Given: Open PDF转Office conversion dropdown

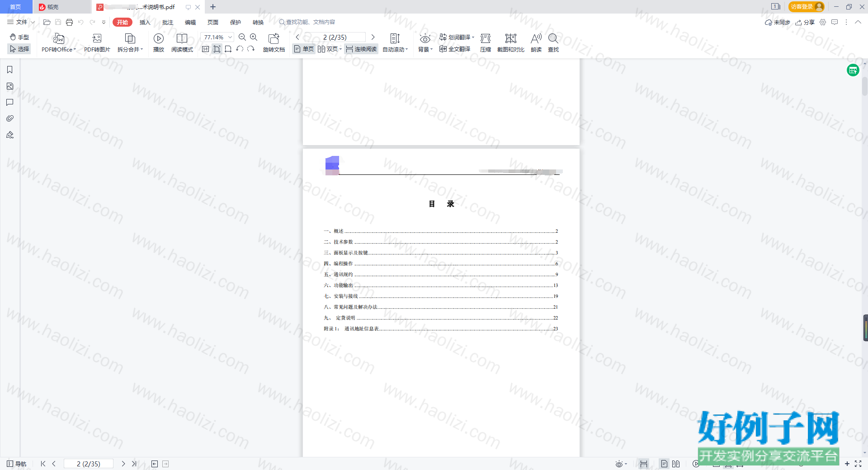Looking at the screenshot, I should 59,43.
